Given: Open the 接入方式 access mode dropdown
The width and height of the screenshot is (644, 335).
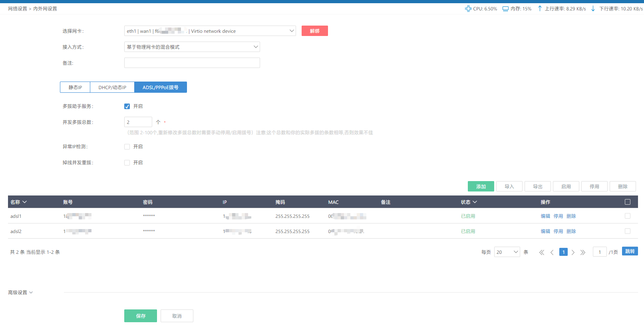Looking at the screenshot, I should pos(192,47).
